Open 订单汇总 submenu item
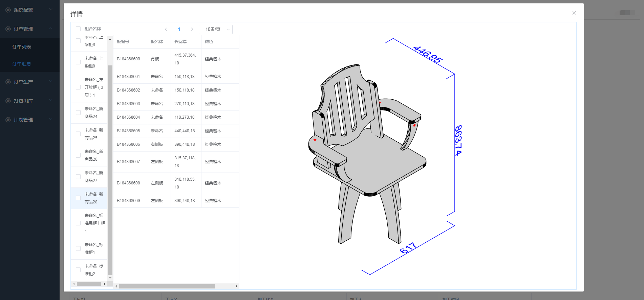Viewport: 644px width, 300px height. pos(22,64)
